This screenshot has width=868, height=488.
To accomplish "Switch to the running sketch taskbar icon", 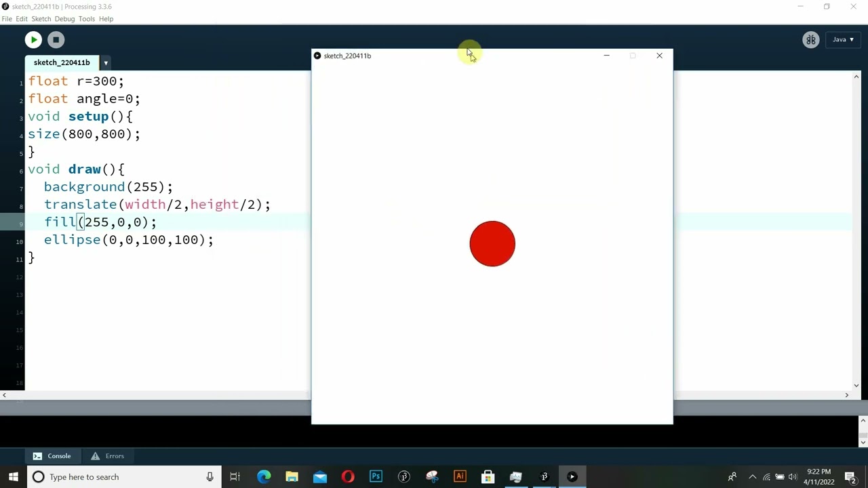I will coord(572,476).
